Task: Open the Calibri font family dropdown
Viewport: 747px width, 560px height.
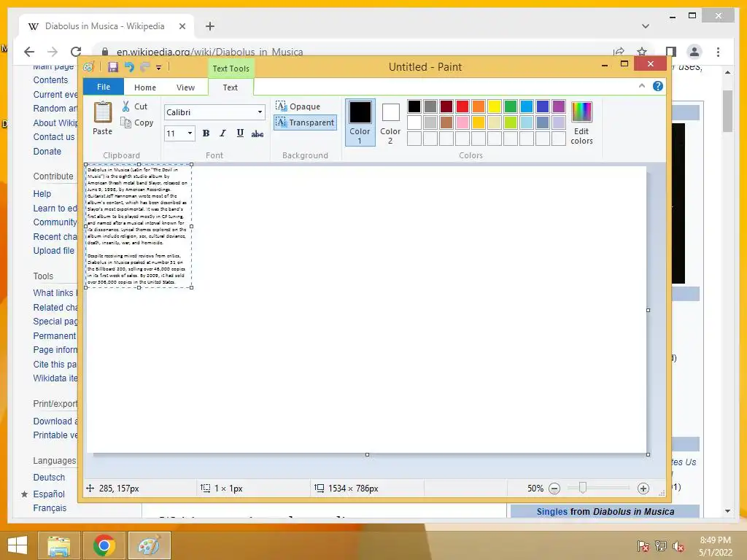Action: [x=260, y=112]
